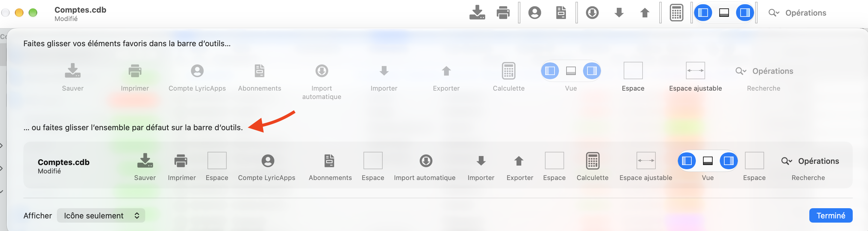Image resolution: width=868 pixels, height=231 pixels.
Task: Click the Import automatique icon in the default set
Action: tap(426, 161)
